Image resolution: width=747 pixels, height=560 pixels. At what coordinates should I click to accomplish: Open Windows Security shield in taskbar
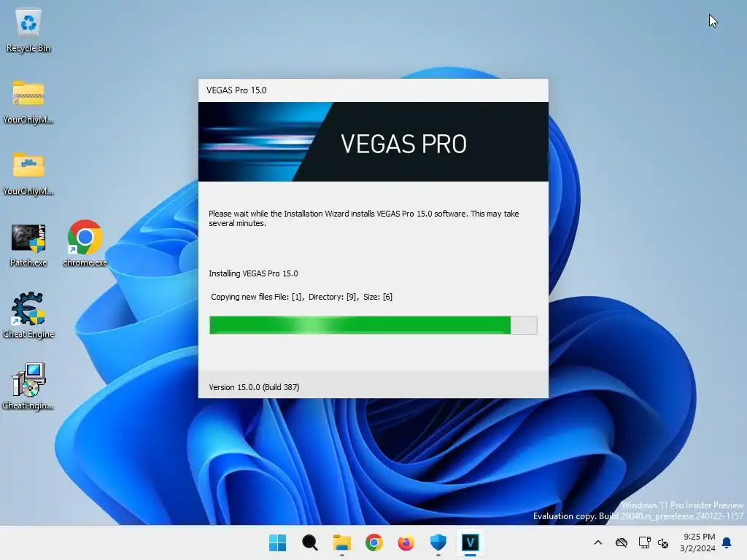point(438,542)
